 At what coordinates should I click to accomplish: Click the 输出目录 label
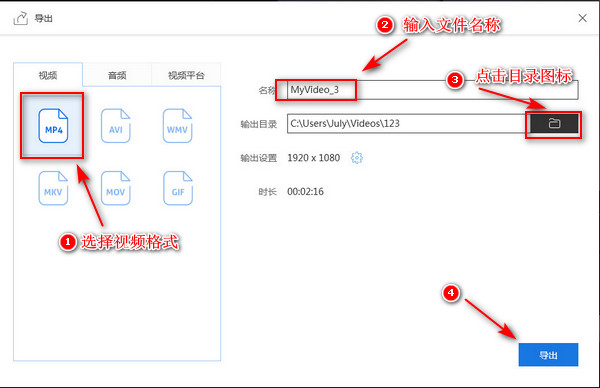(259, 124)
